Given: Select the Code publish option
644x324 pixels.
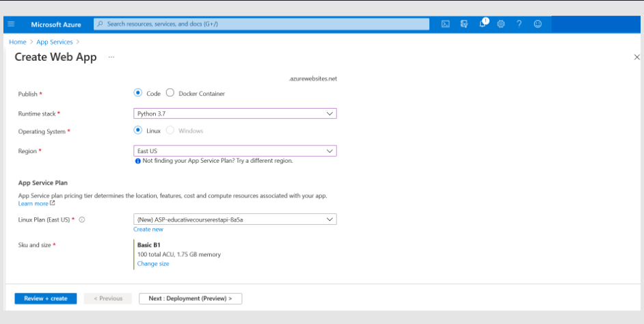Looking at the screenshot, I should [x=138, y=93].
